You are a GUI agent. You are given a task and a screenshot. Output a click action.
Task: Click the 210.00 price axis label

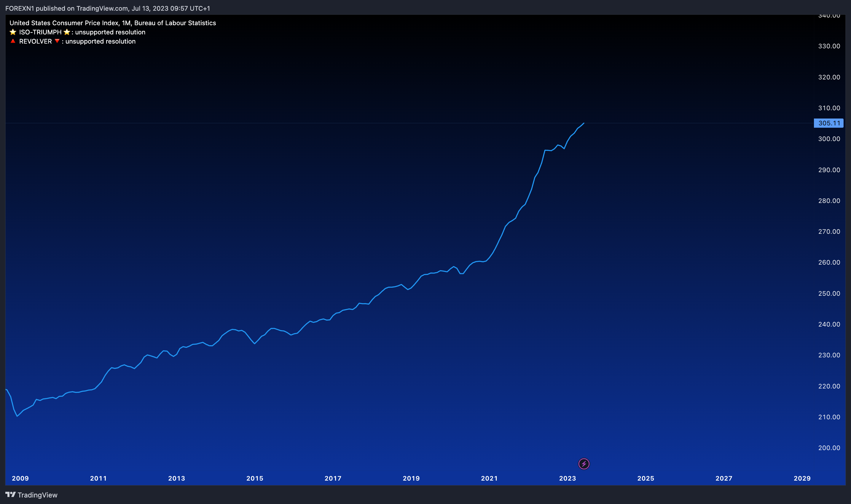click(829, 417)
